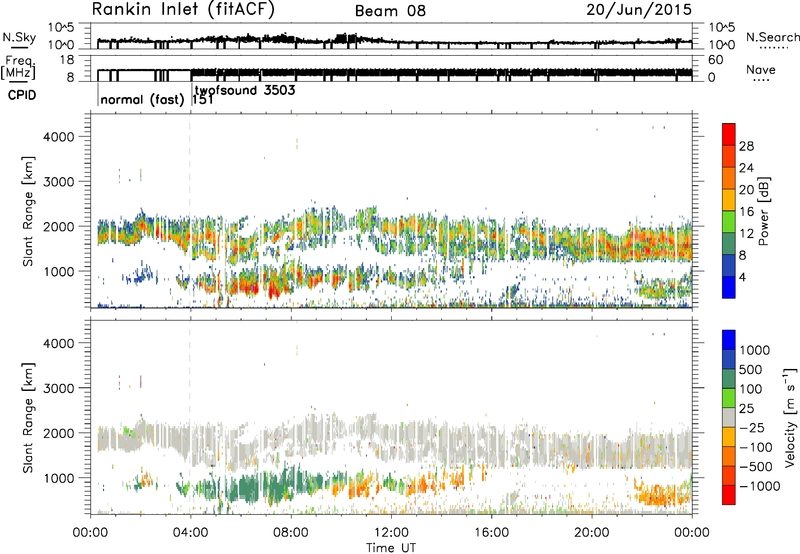Click the 'CPID' label
Image resolution: width=800 pixels, height=554 pixels.
pyautogui.click(x=22, y=95)
